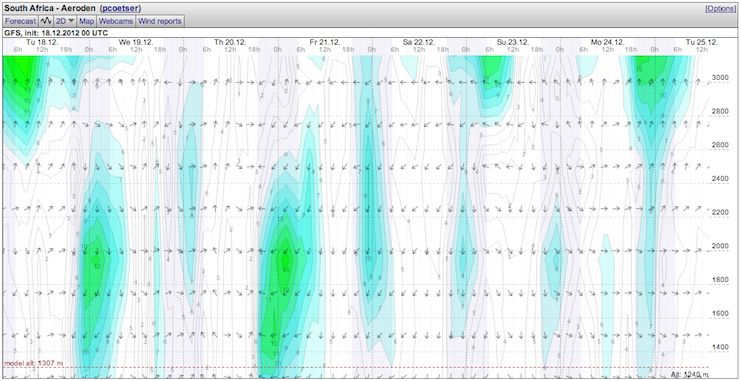Click the model alt 1307 m label

(33, 363)
